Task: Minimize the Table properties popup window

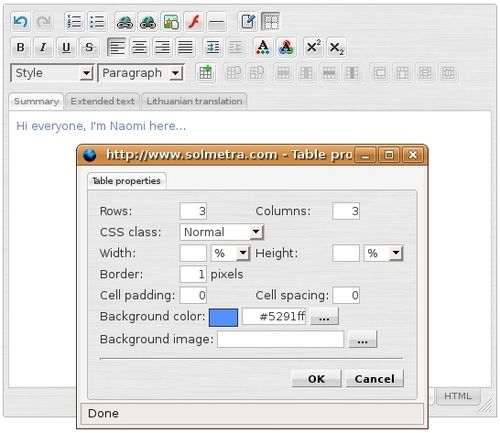Action: coord(366,155)
